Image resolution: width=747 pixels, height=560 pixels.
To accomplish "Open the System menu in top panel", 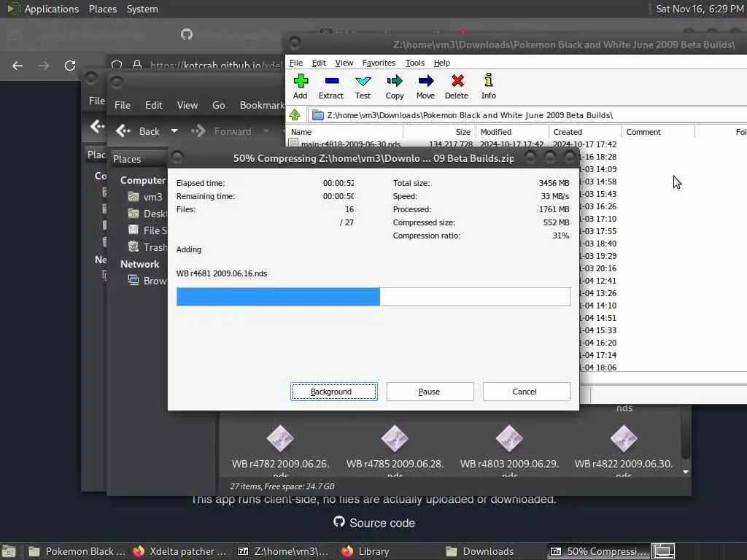I will coord(142,9).
